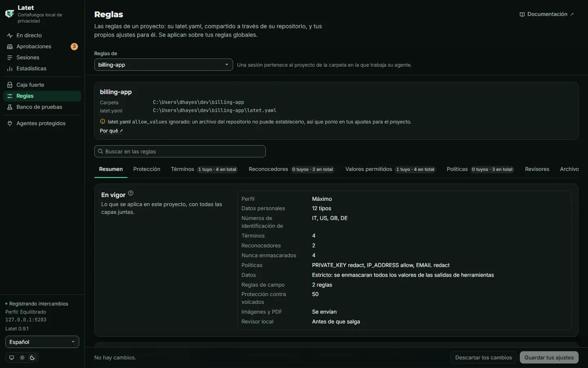This screenshot has width=588, height=368.
Task: Open the Documentación link
Action: [x=547, y=14]
